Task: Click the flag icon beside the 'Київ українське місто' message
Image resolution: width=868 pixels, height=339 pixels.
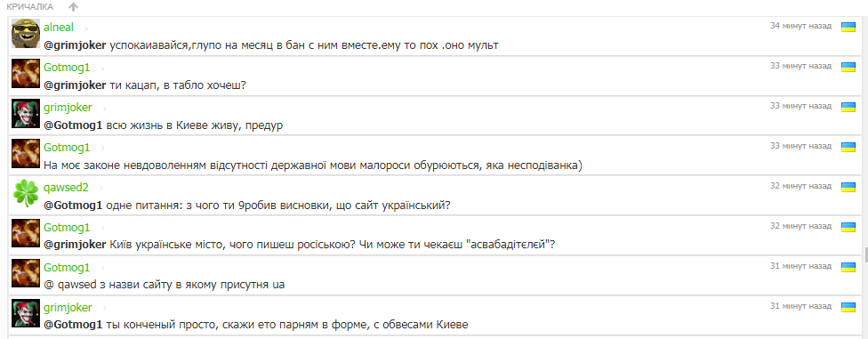Action: point(848,227)
